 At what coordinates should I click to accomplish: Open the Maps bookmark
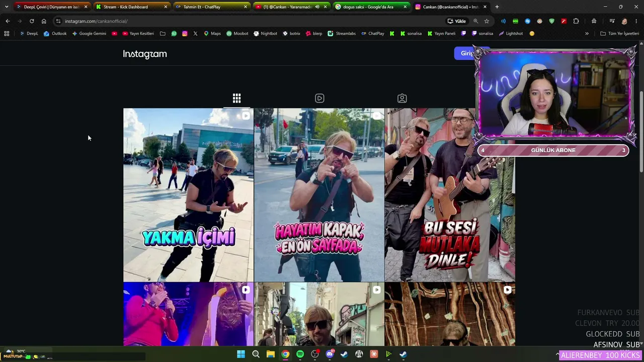pyautogui.click(x=212, y=34)
